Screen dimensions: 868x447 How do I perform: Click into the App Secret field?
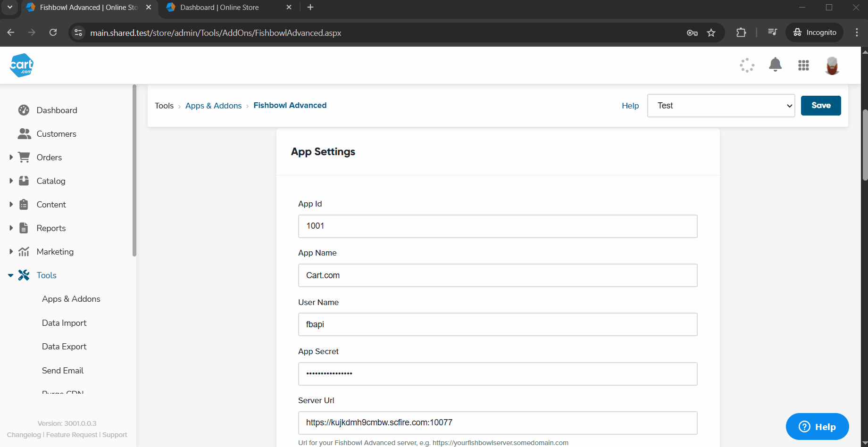[x=498, y=374]
